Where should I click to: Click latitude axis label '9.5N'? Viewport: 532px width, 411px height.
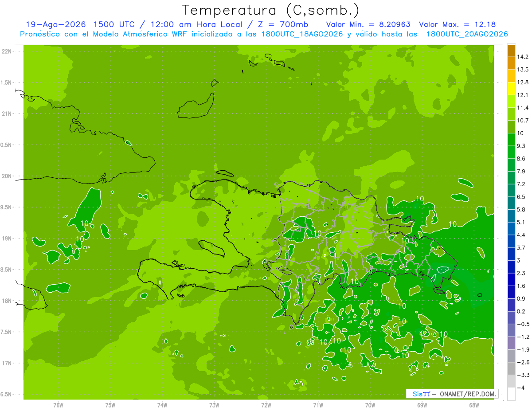[6, 207]
